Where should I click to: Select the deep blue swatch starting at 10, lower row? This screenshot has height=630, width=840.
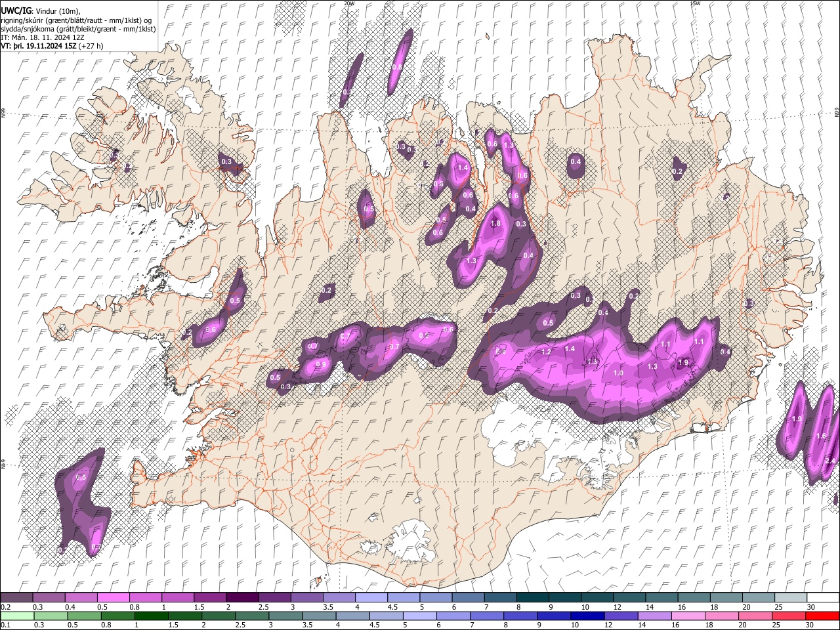click(588, 616)
